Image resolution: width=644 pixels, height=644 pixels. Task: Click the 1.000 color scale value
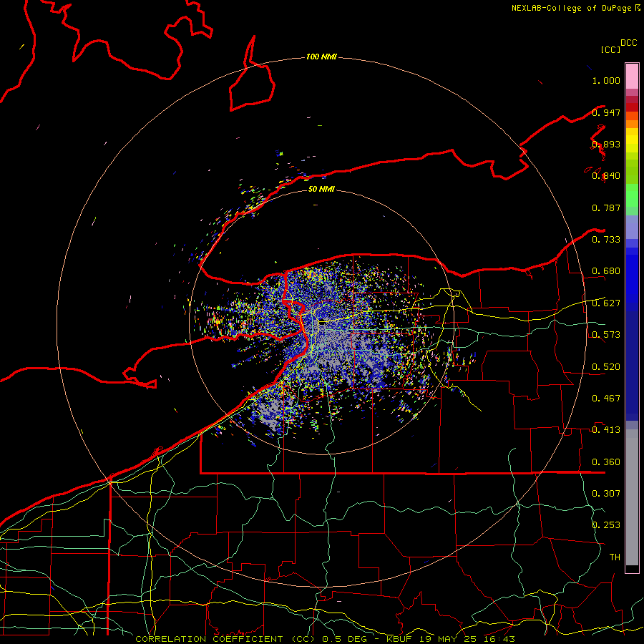pos(606,80)
